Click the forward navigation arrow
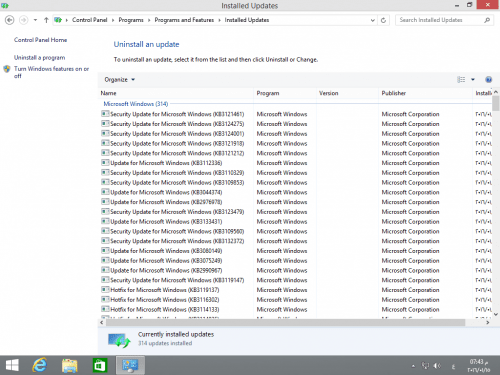Viewport: 500px width, 375px height. pyautogui.click(x=23, y=20)
